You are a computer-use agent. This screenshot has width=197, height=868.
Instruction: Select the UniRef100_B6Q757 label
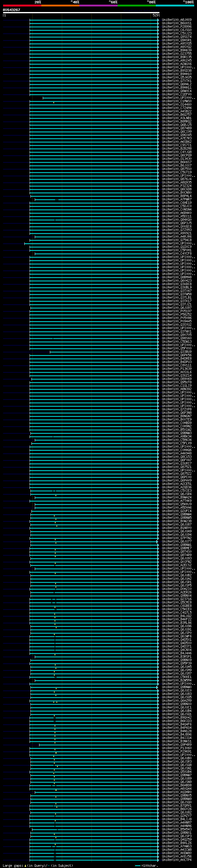(x=176, y=115)
